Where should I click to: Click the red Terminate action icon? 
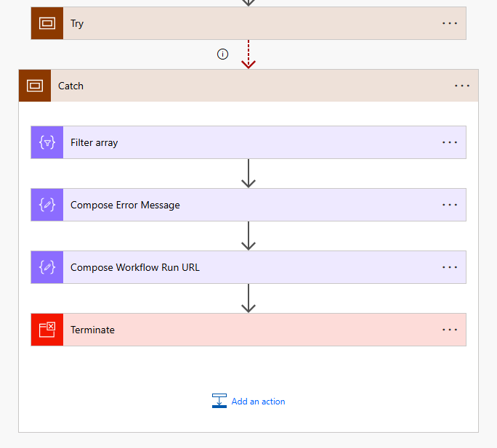tap(47, 330)
